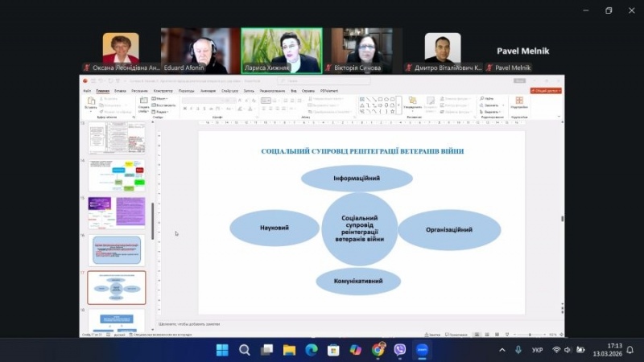Click the Общий доступ share button
The image size is (644, 362).
click(545, 91)
